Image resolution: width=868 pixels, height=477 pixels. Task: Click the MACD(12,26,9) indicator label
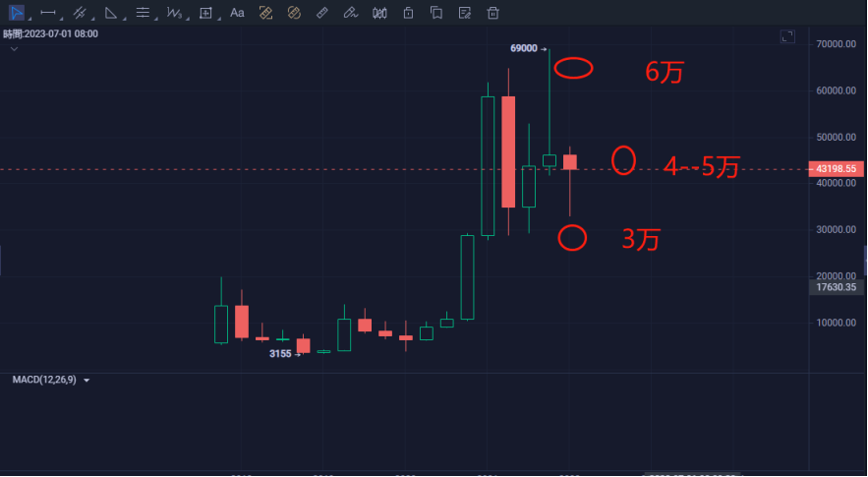pos(44,380)
